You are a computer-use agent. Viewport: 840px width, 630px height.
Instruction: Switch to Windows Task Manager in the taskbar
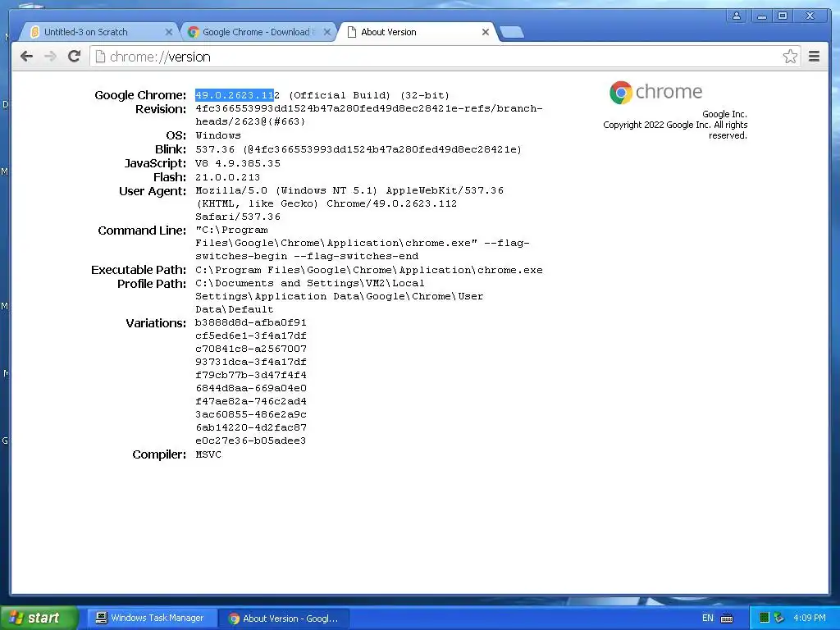click(x=152, y=618)
